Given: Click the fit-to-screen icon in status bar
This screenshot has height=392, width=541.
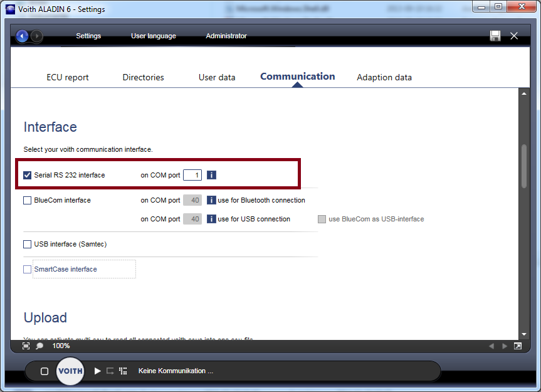Looking at the screenshot, I should (26, 346).
